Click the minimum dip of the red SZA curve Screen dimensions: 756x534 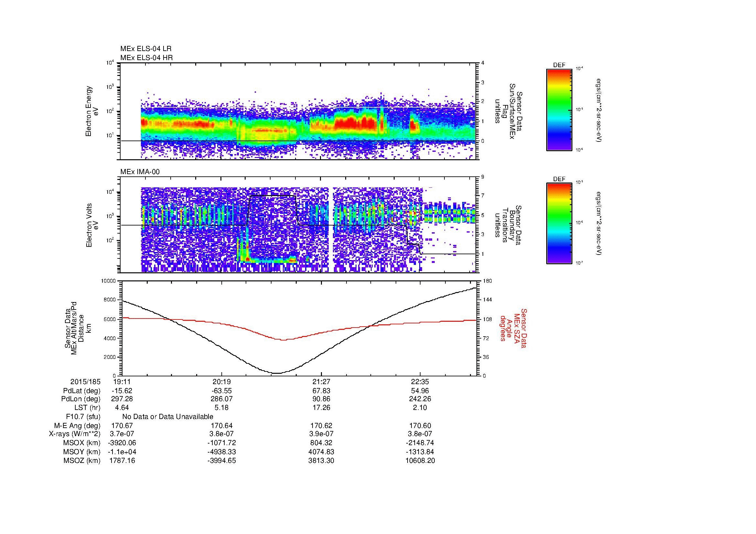(x=284, y=340)
